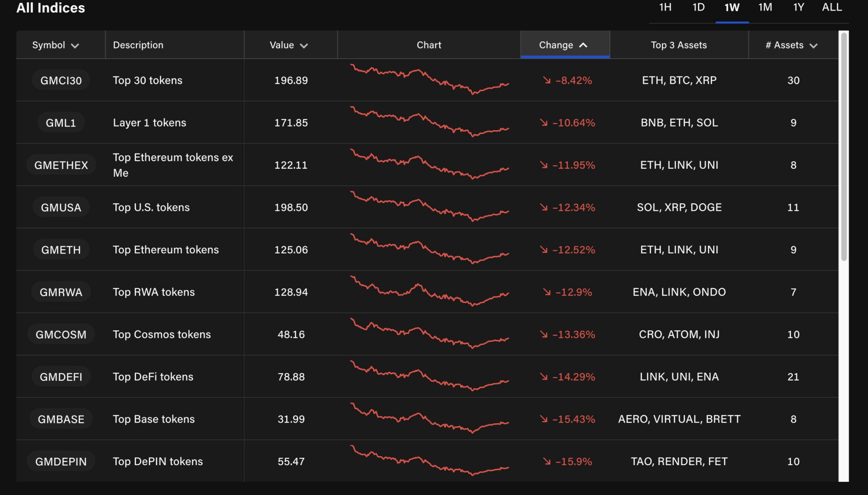Show the ALL time range
The image size is (868, 495).
[832, 7]
